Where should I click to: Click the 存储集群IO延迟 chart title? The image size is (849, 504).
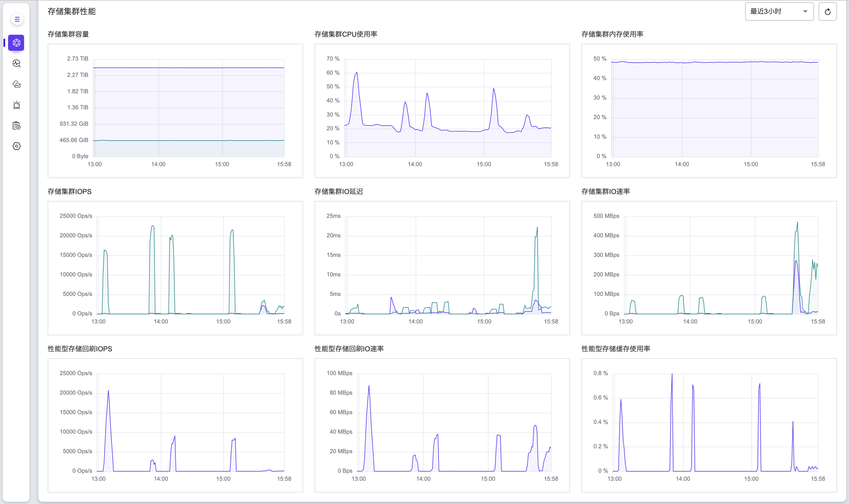[x=339, y=191]
